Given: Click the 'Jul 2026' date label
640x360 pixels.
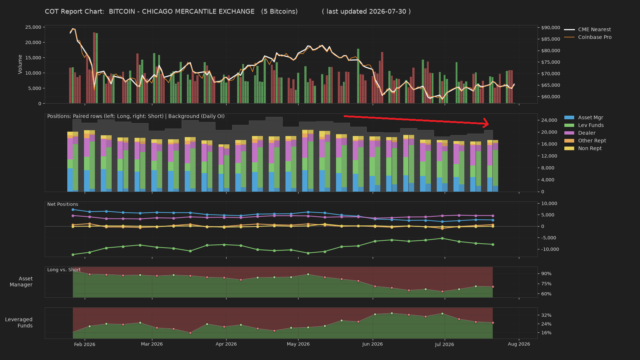Looking at the screenshot, I should point(444,344).
